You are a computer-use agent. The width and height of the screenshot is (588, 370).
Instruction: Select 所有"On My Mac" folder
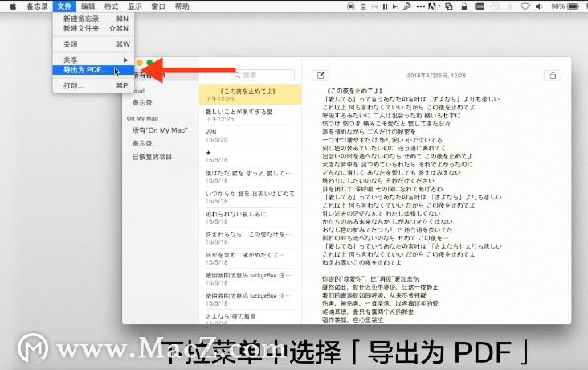160,130
